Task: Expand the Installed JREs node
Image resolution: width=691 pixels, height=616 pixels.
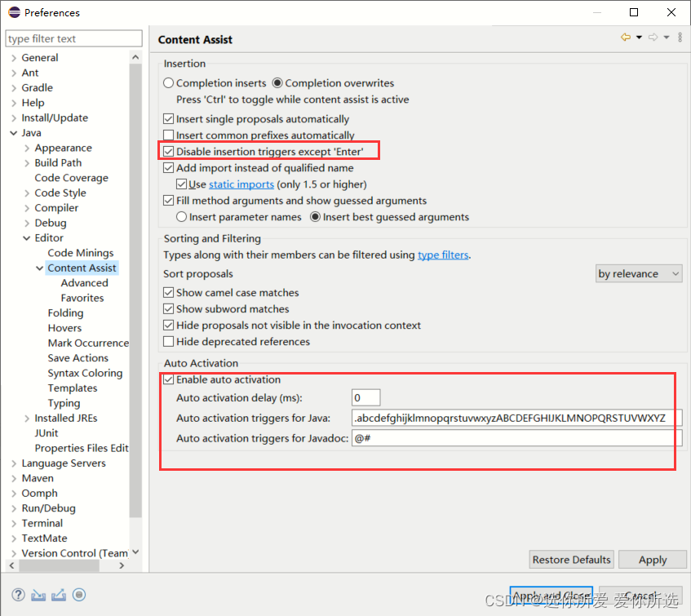Action: [x=27, y=419]
